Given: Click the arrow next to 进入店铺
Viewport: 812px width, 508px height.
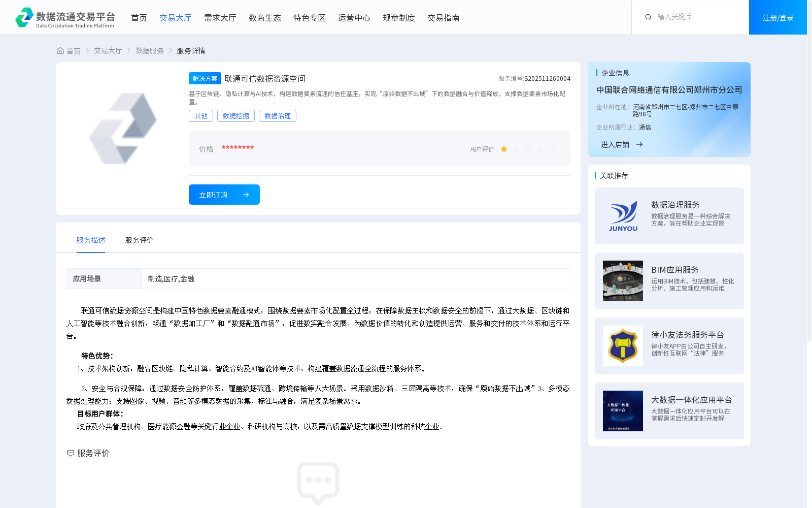Looking at the screenshot, I should click(x=639, y=145).
